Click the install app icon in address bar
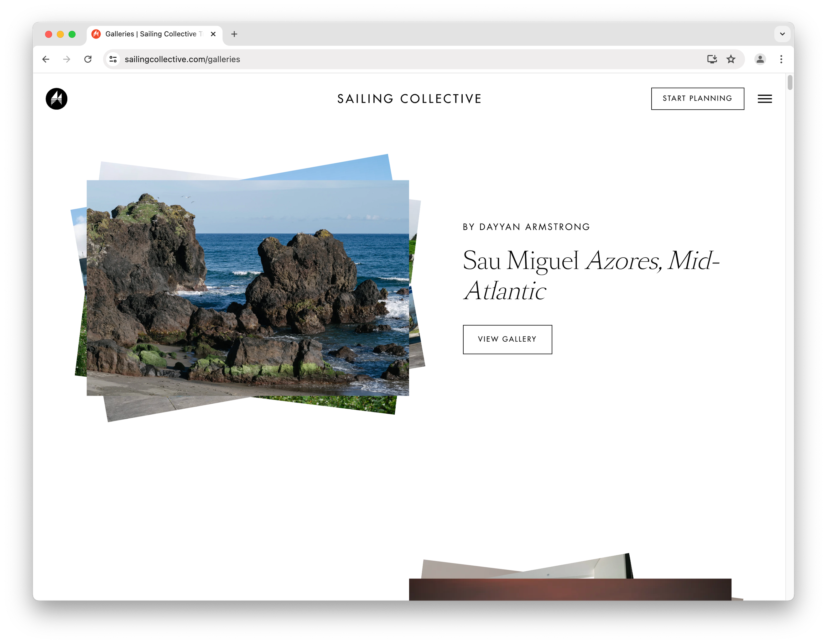This screenshot has width=827, height=644. (712, 59)
